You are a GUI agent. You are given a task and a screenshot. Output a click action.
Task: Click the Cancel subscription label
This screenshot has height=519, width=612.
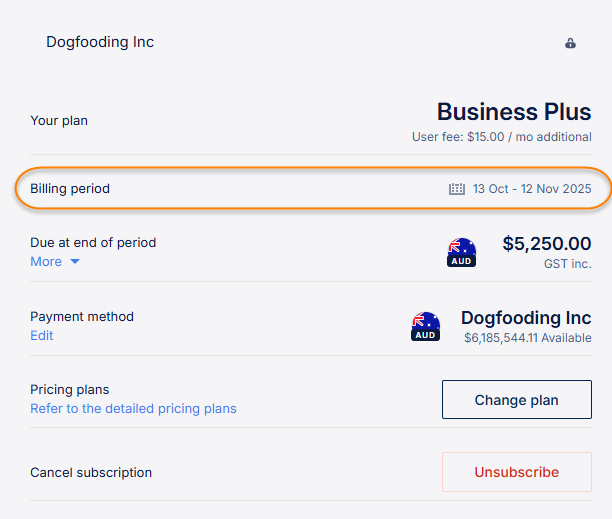[91, 472]
